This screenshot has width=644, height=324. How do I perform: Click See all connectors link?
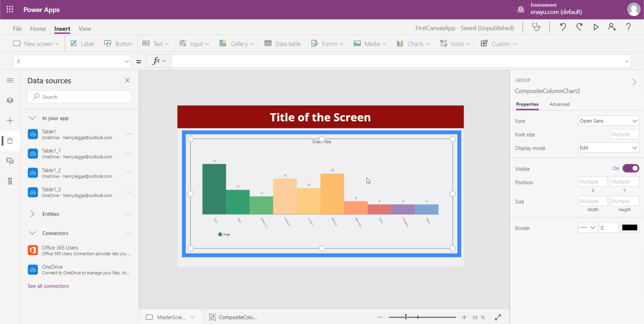tap(48, 286)
